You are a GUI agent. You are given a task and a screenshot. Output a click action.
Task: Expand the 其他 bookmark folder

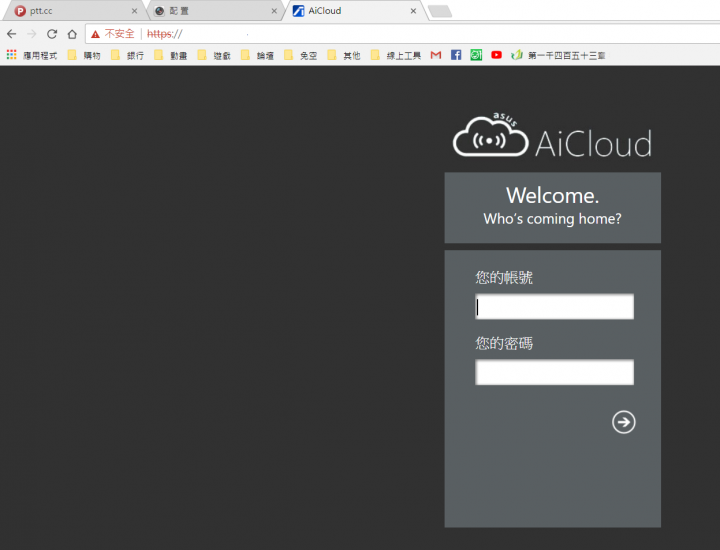point(344,56)
